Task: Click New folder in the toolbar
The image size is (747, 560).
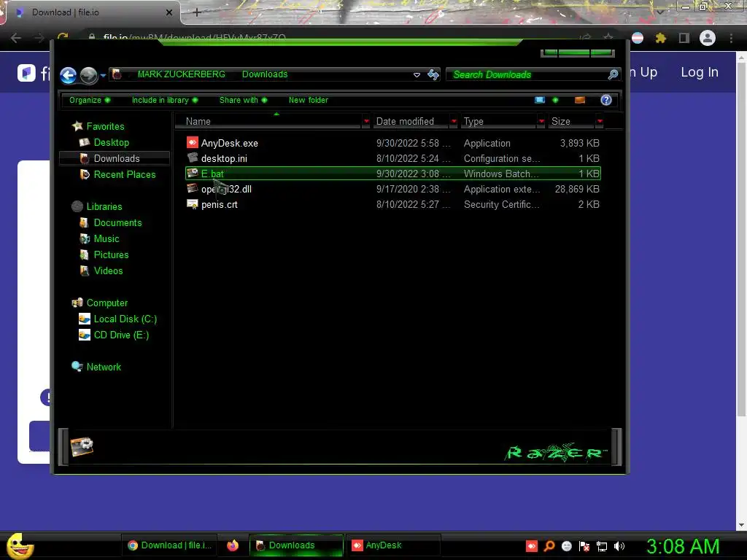Action: click(x=309, y=100)
